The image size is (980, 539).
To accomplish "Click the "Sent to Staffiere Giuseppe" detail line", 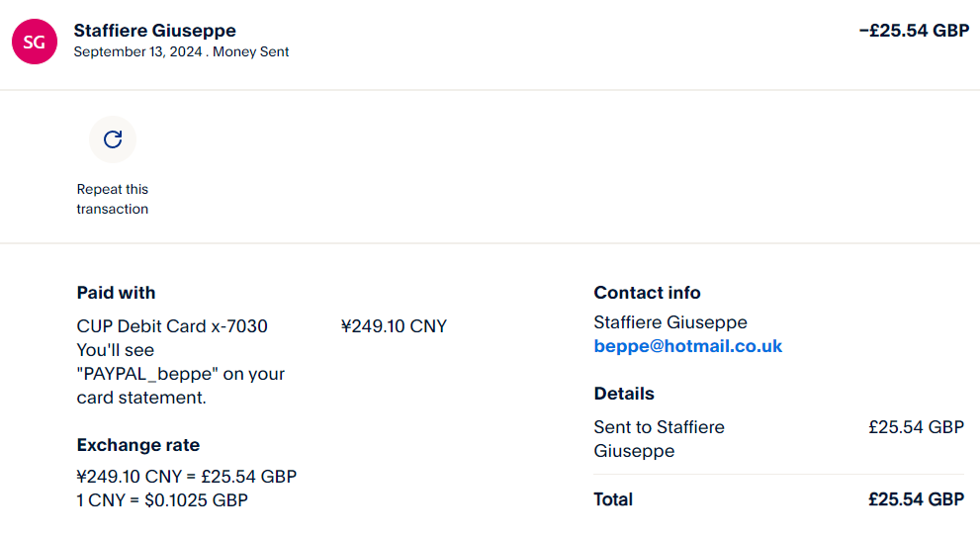I will 659,439.
